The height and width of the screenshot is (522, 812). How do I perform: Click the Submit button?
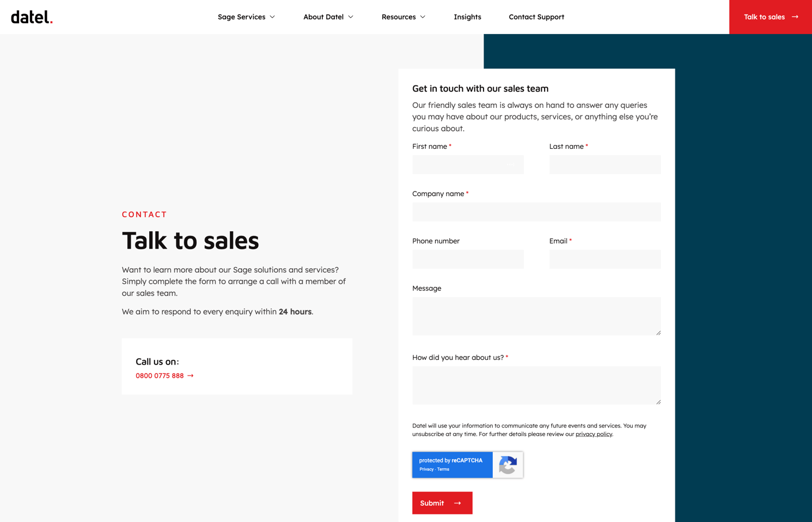[442, 503]
